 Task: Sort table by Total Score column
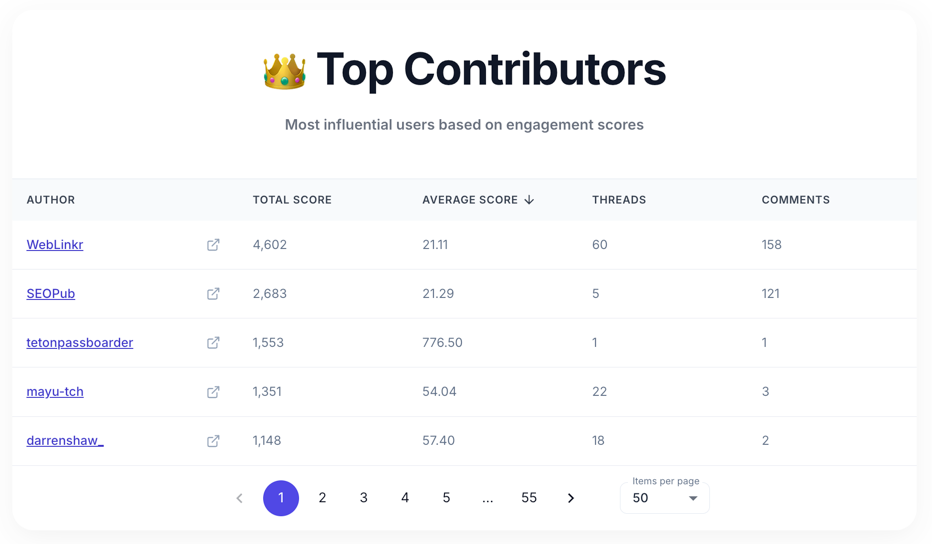[292, 200]
